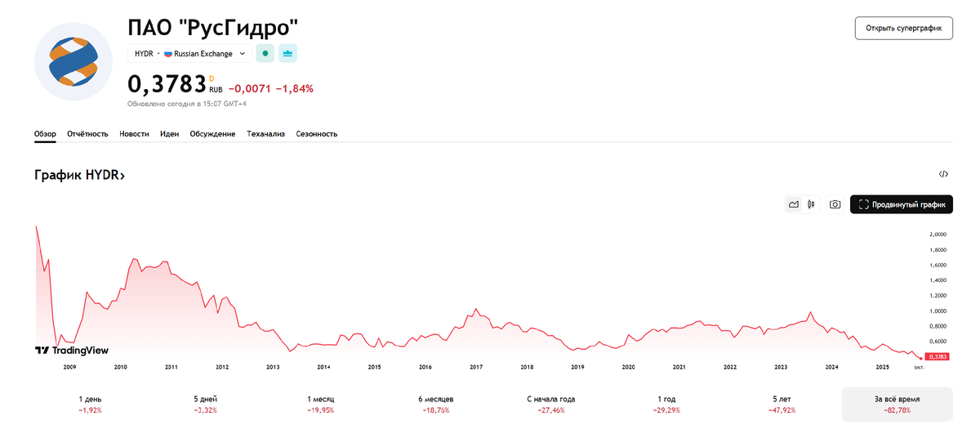Take a chart snapshot with camera icon

[x=835, y=204]
